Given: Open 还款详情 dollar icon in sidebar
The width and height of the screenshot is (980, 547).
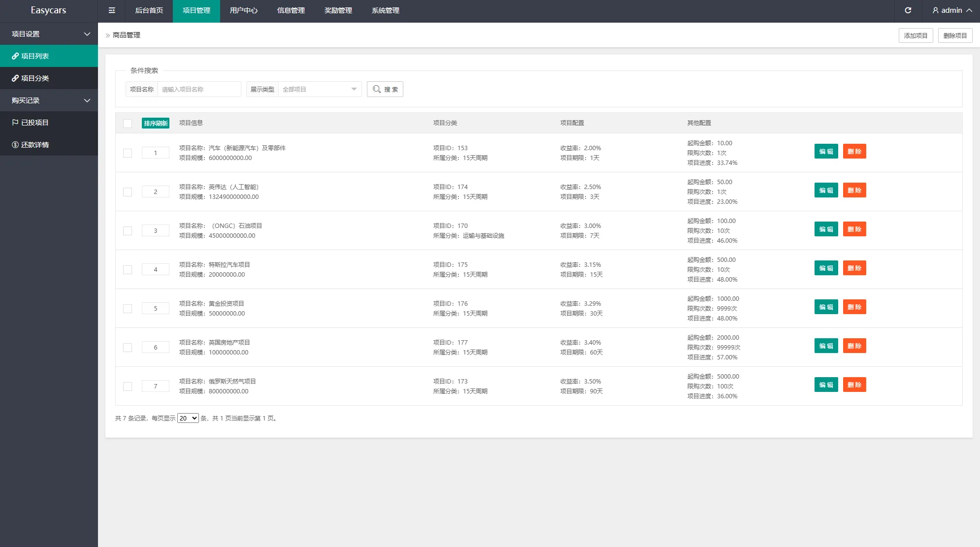Looking at the screenshot, I should click(15, 145).
